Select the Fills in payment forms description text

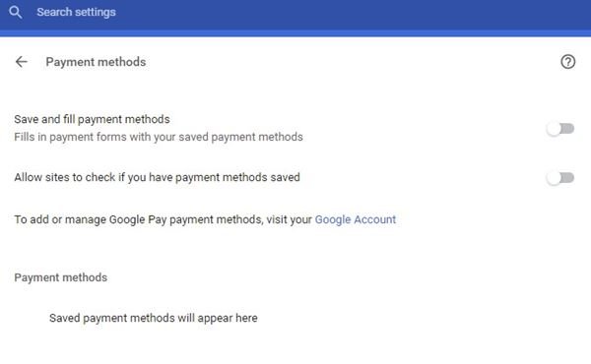[x=159, y=137]
